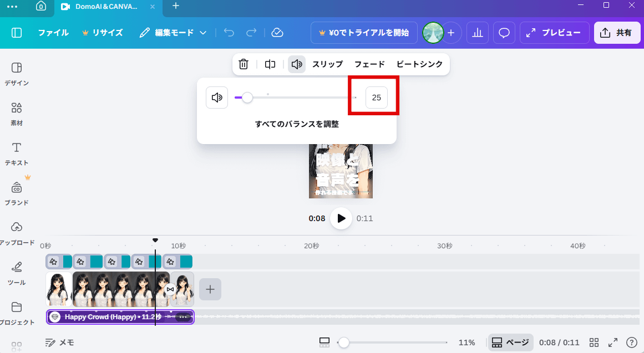Toggle the speaker mute icon in the volume popup
Screen dimensions: 644x353
click(217, 98)
